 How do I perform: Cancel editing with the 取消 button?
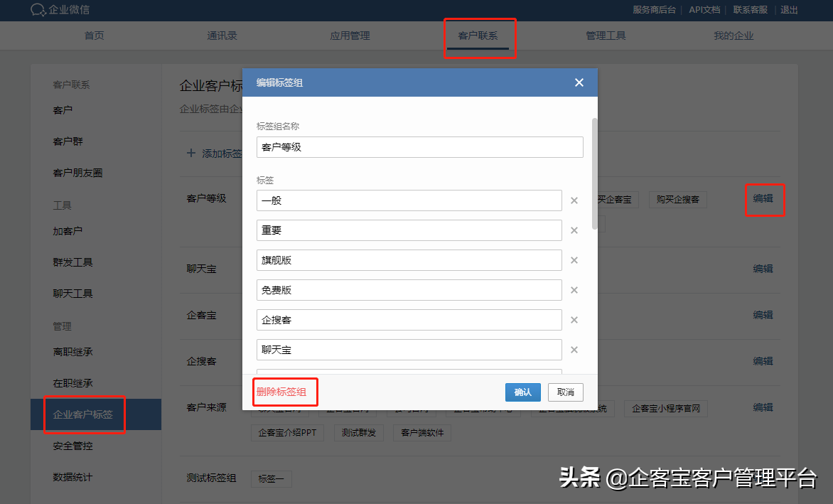click(565, 392)
